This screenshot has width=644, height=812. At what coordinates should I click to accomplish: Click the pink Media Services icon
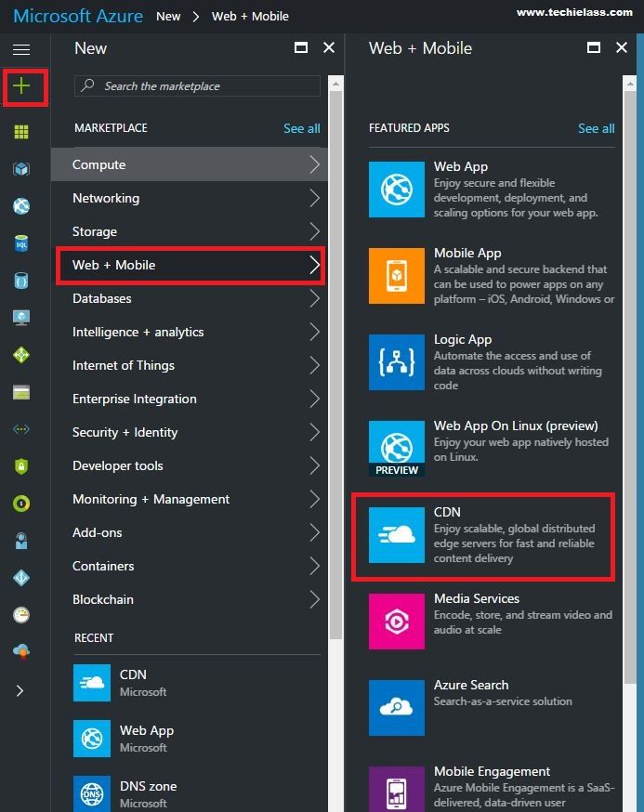[x=397, y=622]
